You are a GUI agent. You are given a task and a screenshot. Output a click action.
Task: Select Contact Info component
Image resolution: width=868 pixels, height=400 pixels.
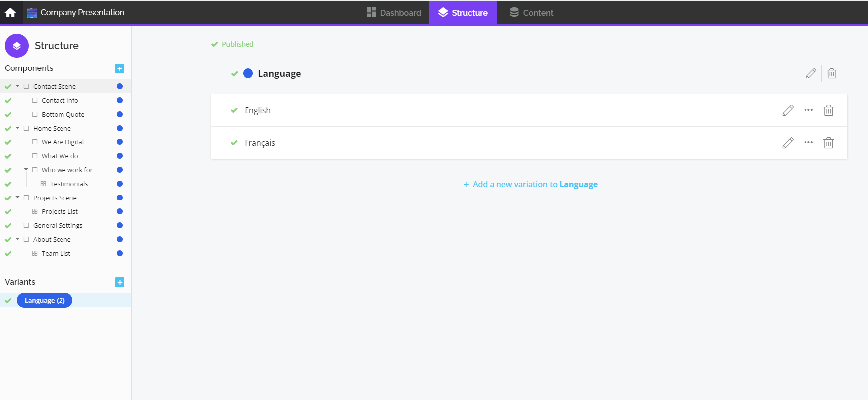(x=60, y=100)
